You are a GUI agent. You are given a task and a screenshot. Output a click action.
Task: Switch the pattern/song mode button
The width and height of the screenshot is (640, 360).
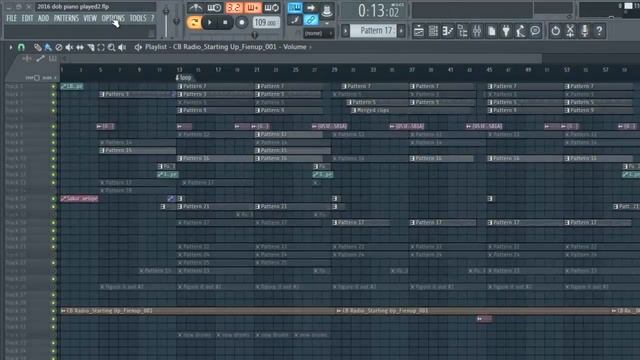click(194, 22)
